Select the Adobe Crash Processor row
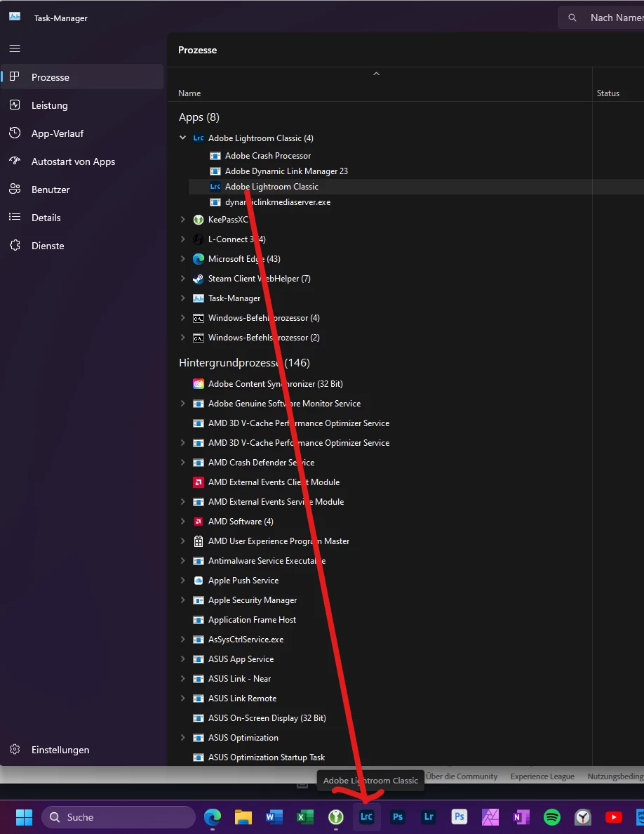The height and width of the screenshot is (834, 644). coord(268,156)
